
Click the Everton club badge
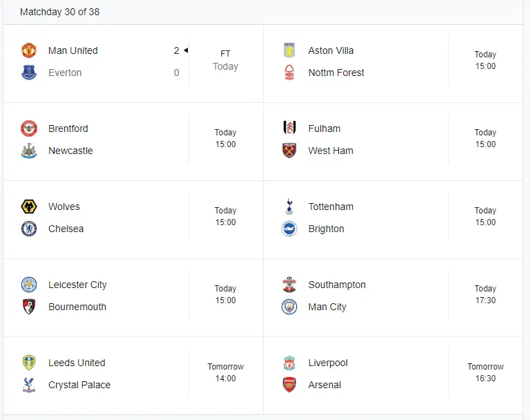[29, 73]
